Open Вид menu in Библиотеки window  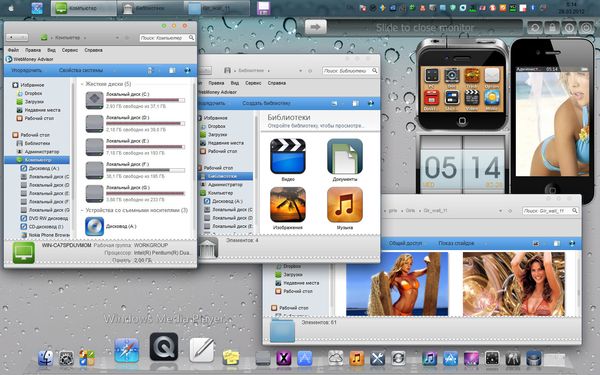[235, 83]
